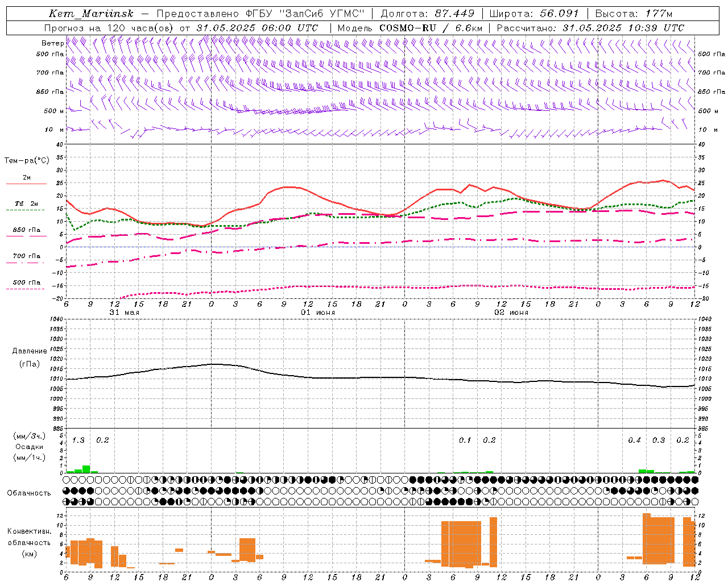The image size is (728, 582).
Task: Click the 'Давление' pressure panel label
Action: point(30,351)
